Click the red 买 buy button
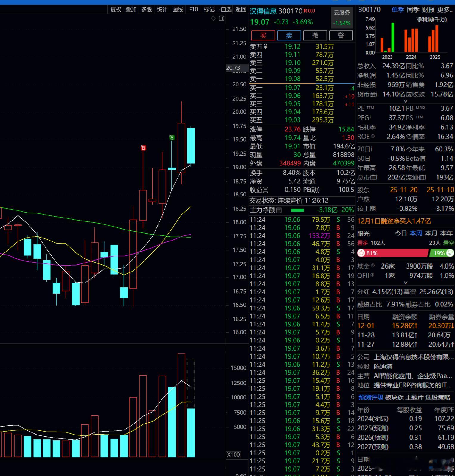 [x=263, y=35]
